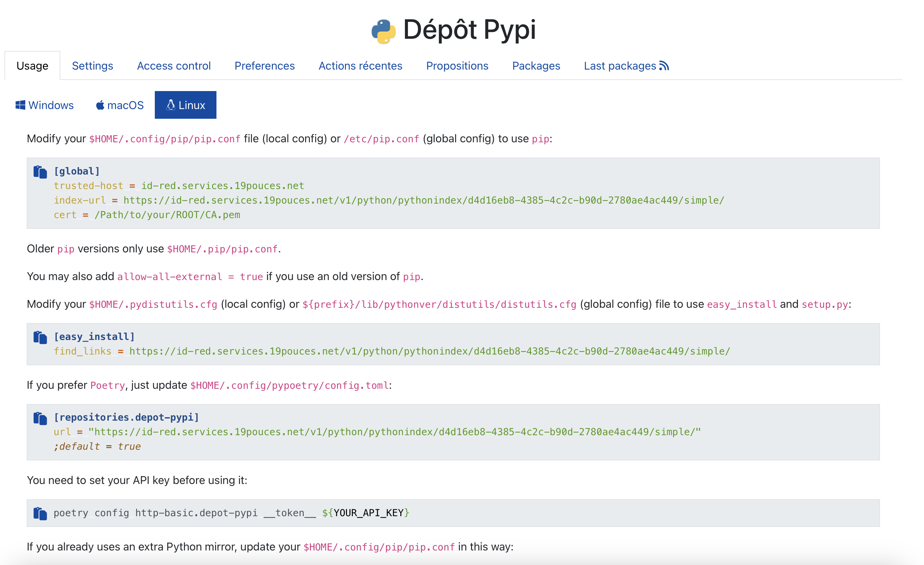Click the /etc/pip.conf path text

[381, 139]
